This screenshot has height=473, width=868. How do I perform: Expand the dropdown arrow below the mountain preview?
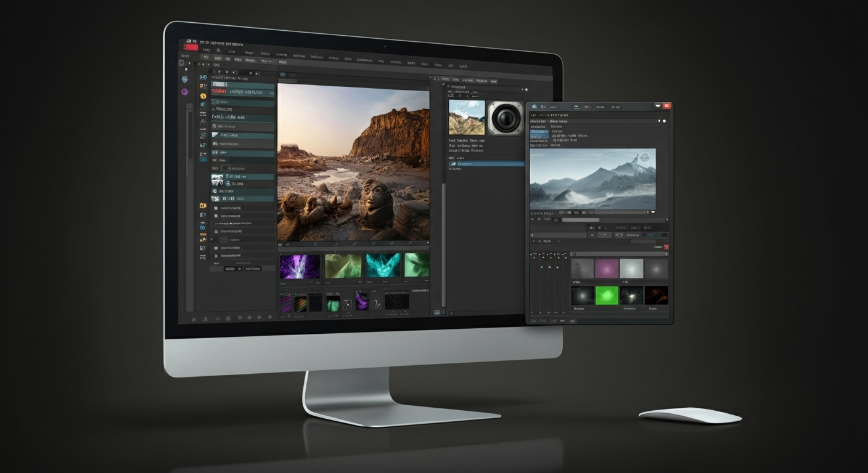[653, 212]
